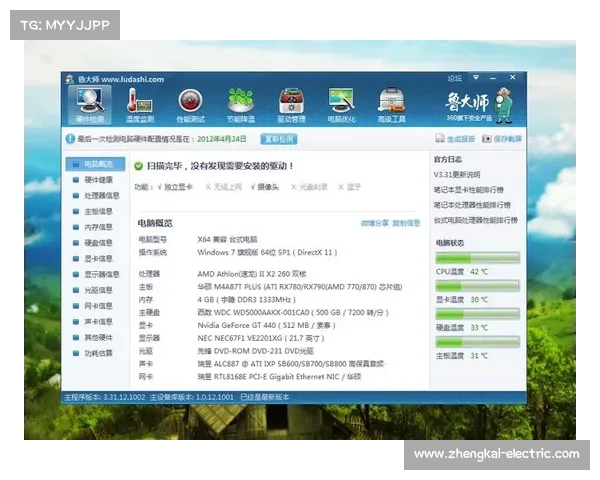Open the 声卡信息 sidebar entry
The width and height of the screenshot is (600, 480).
point(93,322)
